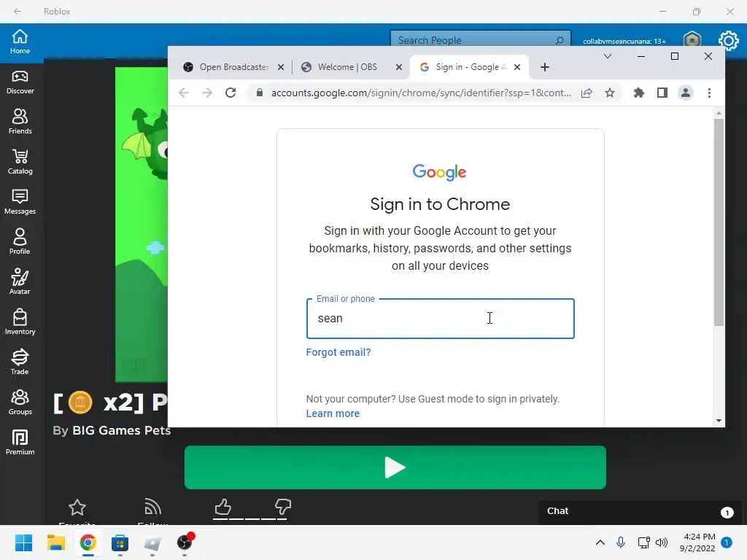747x560 pixels.
Task: Open Windows Start menu
Action: [x=23, y=542]
